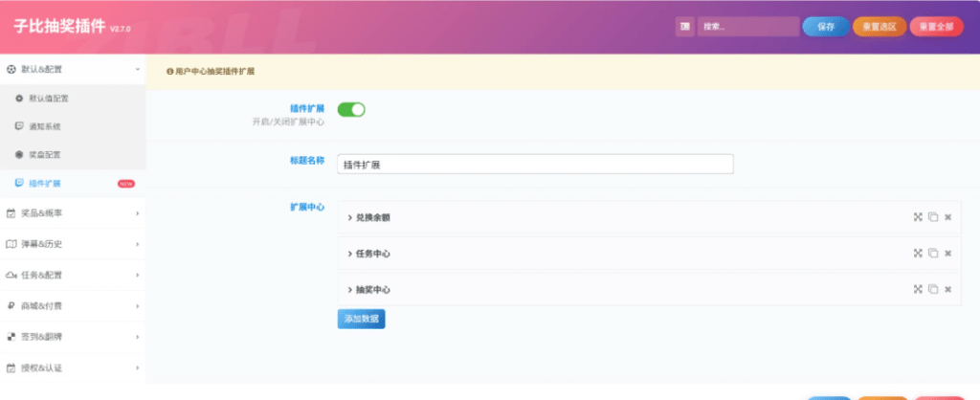980x400 pixels.
Task: Click the cloud icon beside 任务&配置
Action: (x=11, y=275)
